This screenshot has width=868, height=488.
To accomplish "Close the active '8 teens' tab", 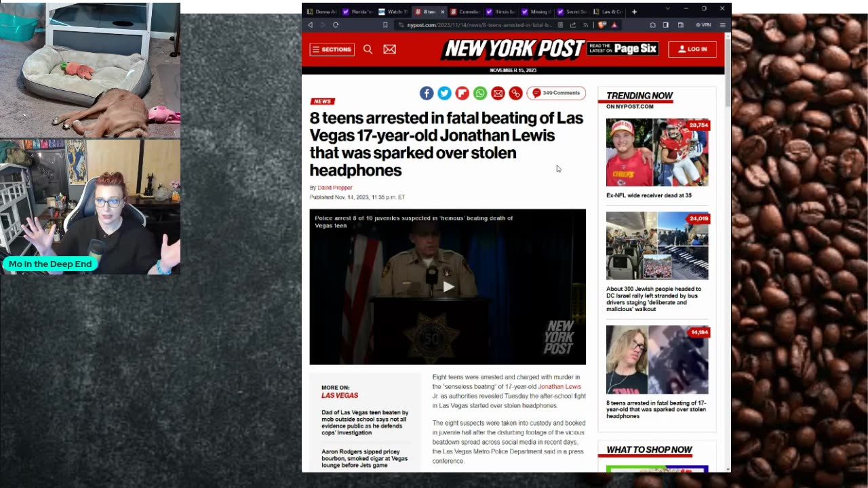I will pos(443,12).
